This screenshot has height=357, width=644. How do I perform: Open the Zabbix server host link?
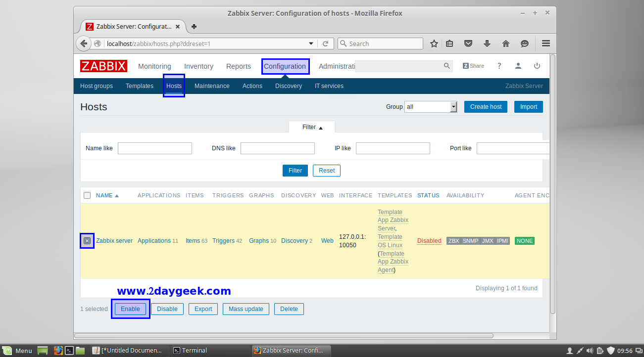[x=114, y=241]
